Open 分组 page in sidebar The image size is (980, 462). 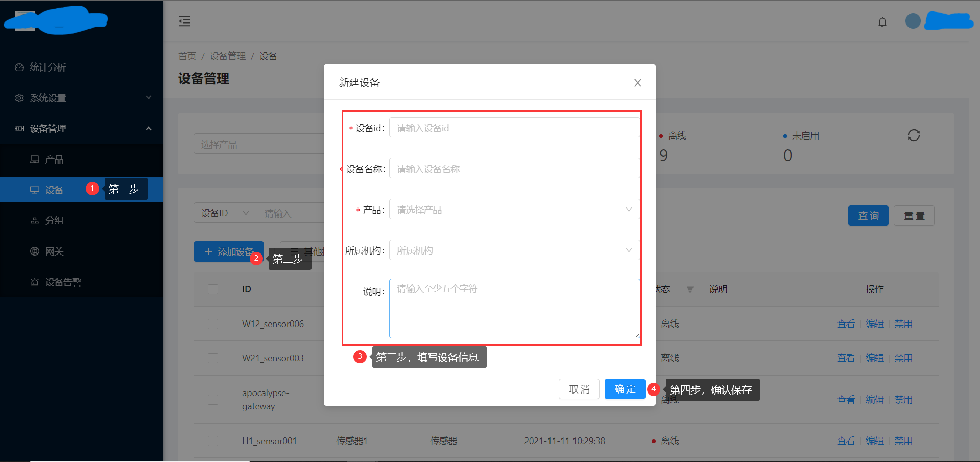pyautogui.click(x=82, y=221)
